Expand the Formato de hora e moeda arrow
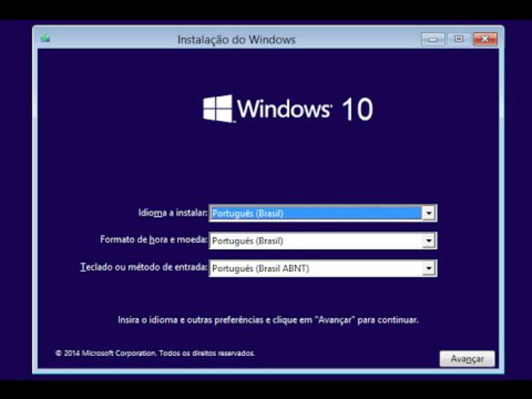 429,241
